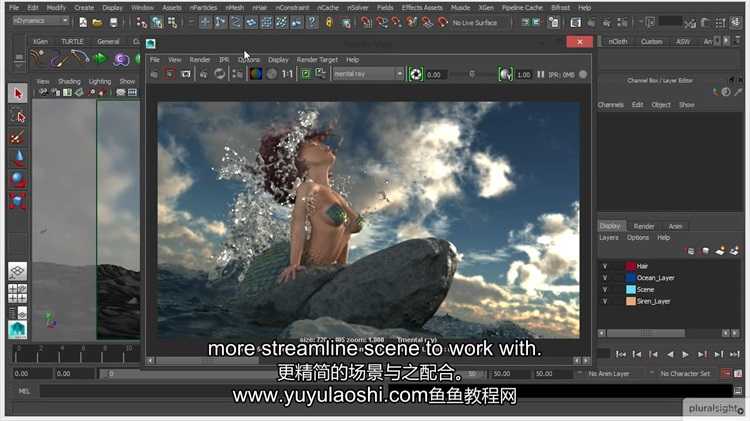Click the purple swirl shelf icon
This screenshot has width=750, height=421.
coord(121,59)
